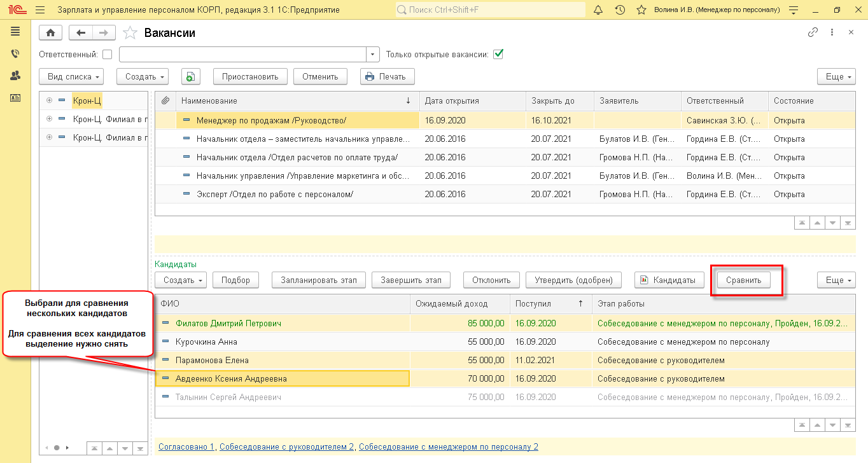Image resolution: width=868 pixels, height=463 pixels.
Task: Open the calls phone icon in sidebar
Action: [x=15, y=54]
